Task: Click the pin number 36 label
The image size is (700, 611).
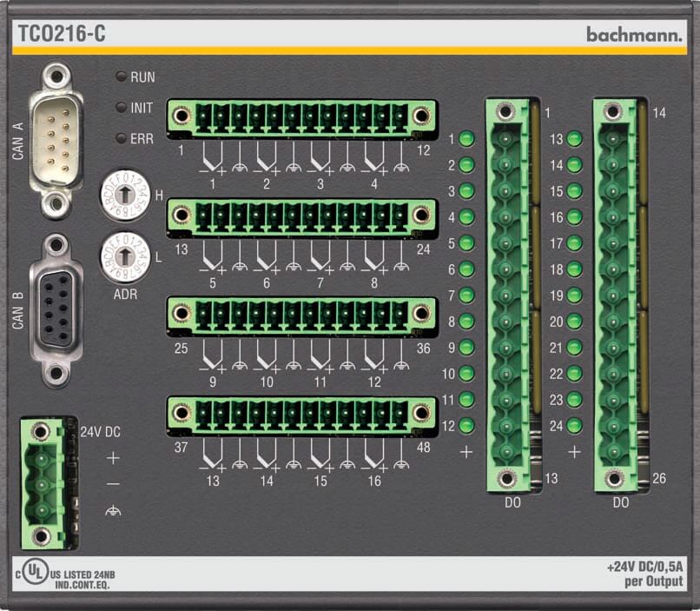Action: point(423,349)
